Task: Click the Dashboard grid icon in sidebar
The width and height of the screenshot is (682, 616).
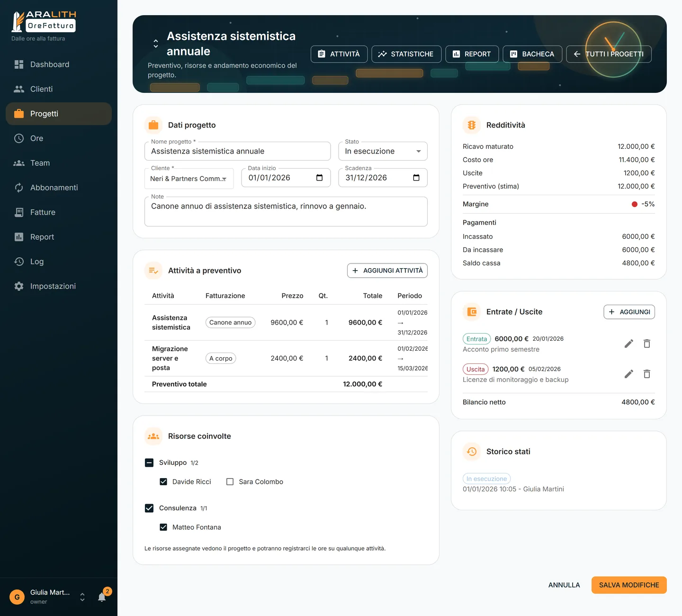Action: pyautogui.click(x=19, y=64)
